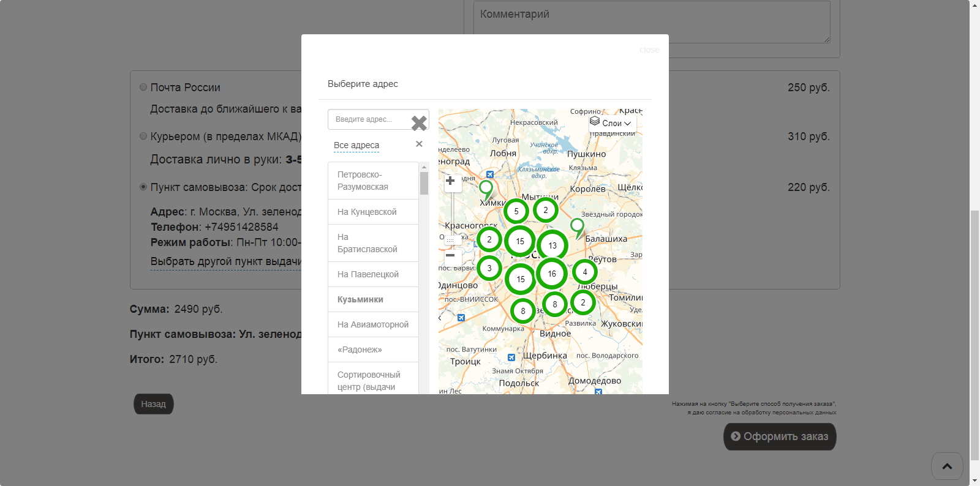Choose Кузьминки pickup point
Viewport: 980px width, 486px height.
pos(373,299)
